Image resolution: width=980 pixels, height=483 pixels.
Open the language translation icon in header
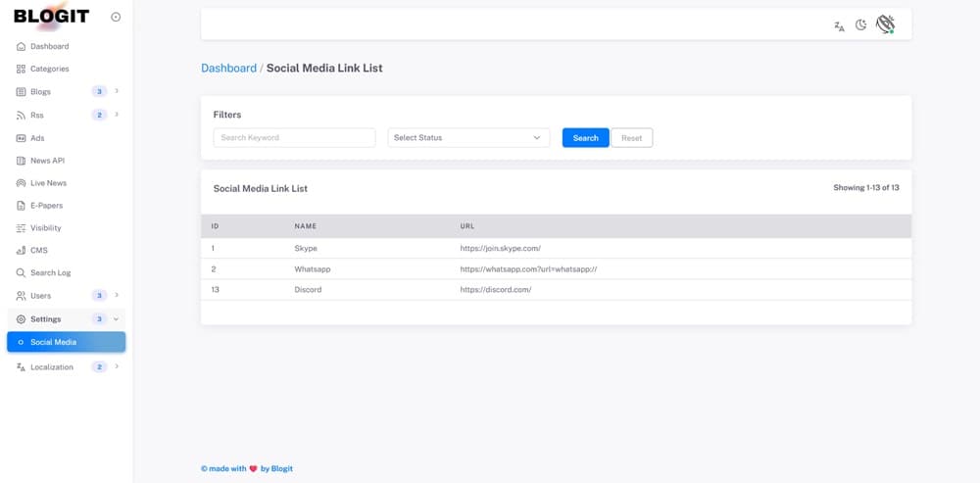840,25
